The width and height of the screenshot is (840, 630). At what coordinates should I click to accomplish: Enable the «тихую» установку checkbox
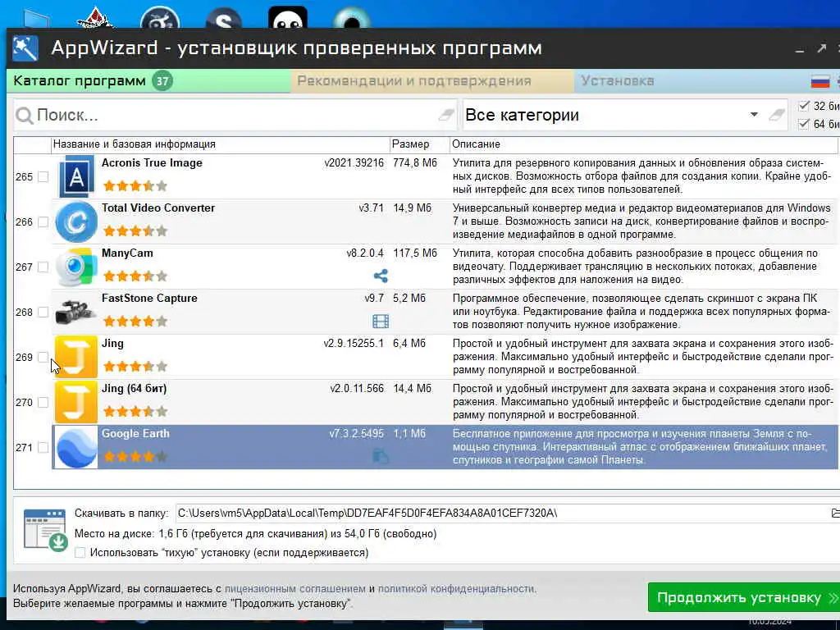click(80, 553)
